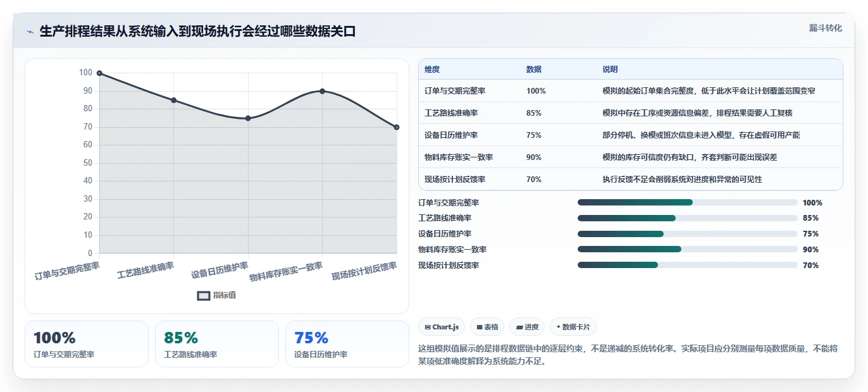Click the 订单与交期完整率 table row name

tap(455, 91)
